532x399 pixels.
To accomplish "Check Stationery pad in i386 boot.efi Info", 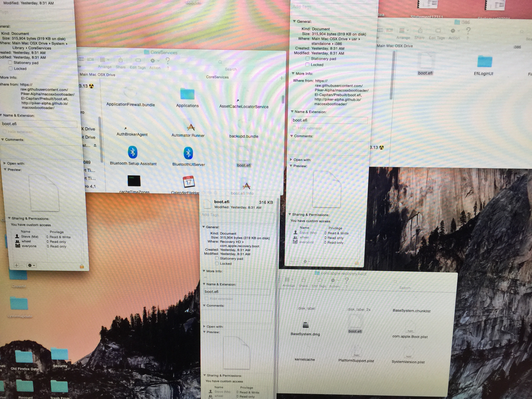I will point(307,59).
